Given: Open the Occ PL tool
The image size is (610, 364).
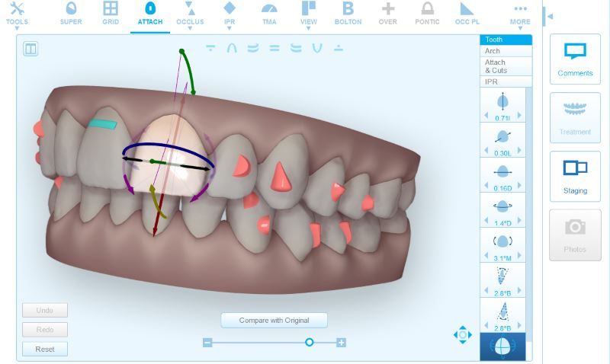Looking at the screenshot, I should (x=466, y=13).
